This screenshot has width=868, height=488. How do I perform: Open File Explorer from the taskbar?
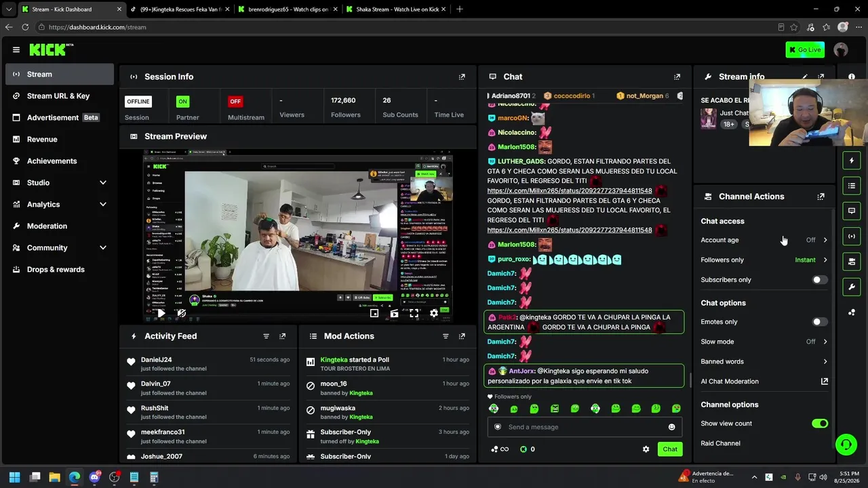click(x=55, y=477)
